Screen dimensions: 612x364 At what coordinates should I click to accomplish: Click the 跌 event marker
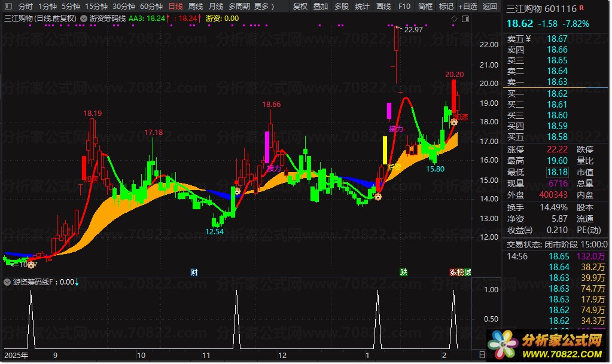click(404, 273)
